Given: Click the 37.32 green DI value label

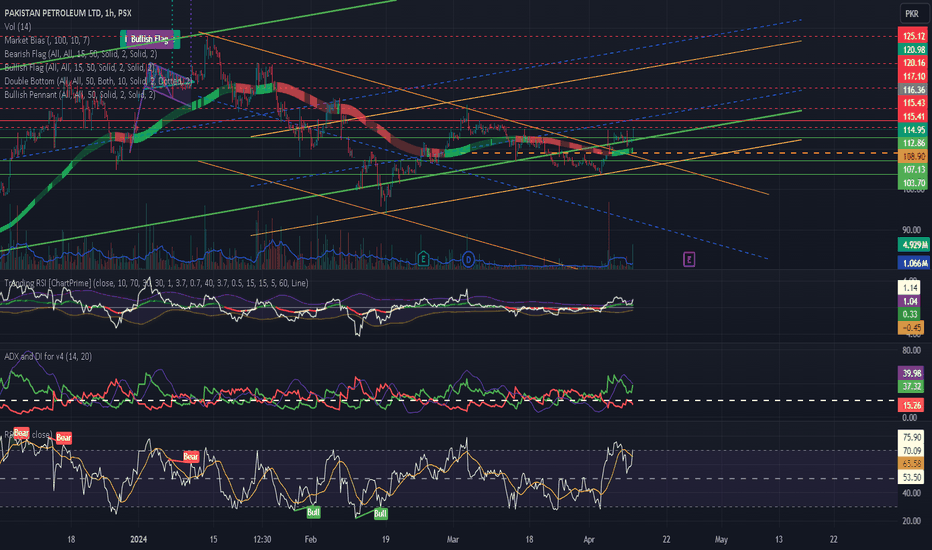Looking at the screenshot, I should click(912, 386).
